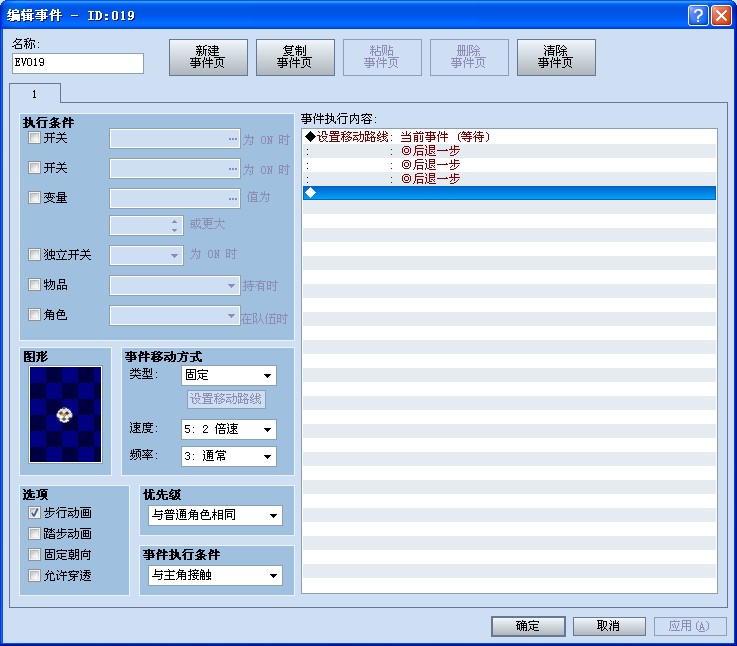
Task: Click 删除事件页 button
Action: pyautogui.click(x=469, y=57)
